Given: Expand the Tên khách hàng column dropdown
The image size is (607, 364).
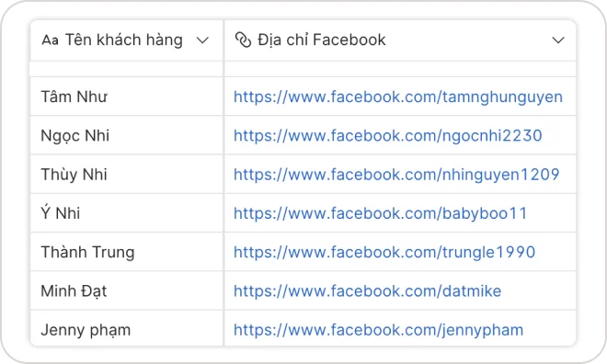Looking at the screenshot, I should 202,40.
